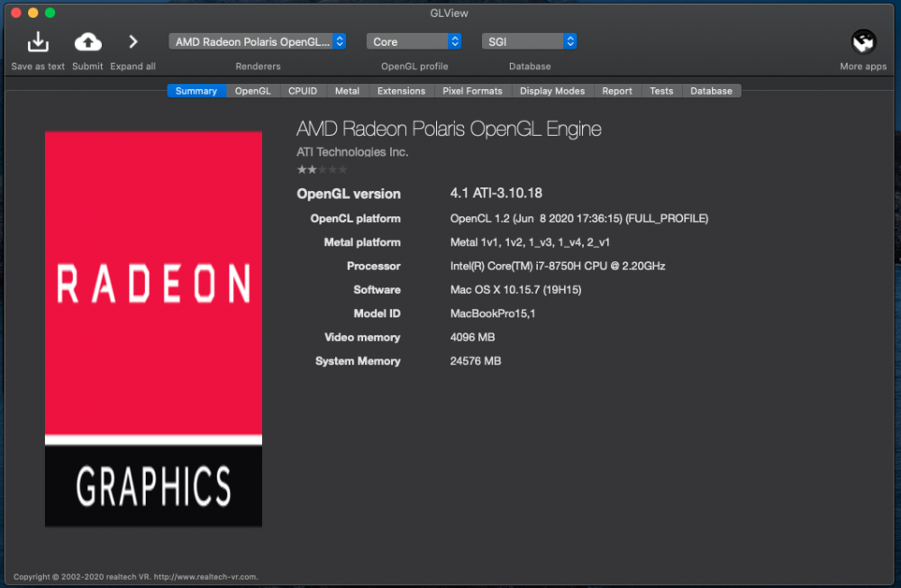
Task: Open the Renderers dropdown showing AMD Radeon Polaris
Action: click(x=258, y=41)
